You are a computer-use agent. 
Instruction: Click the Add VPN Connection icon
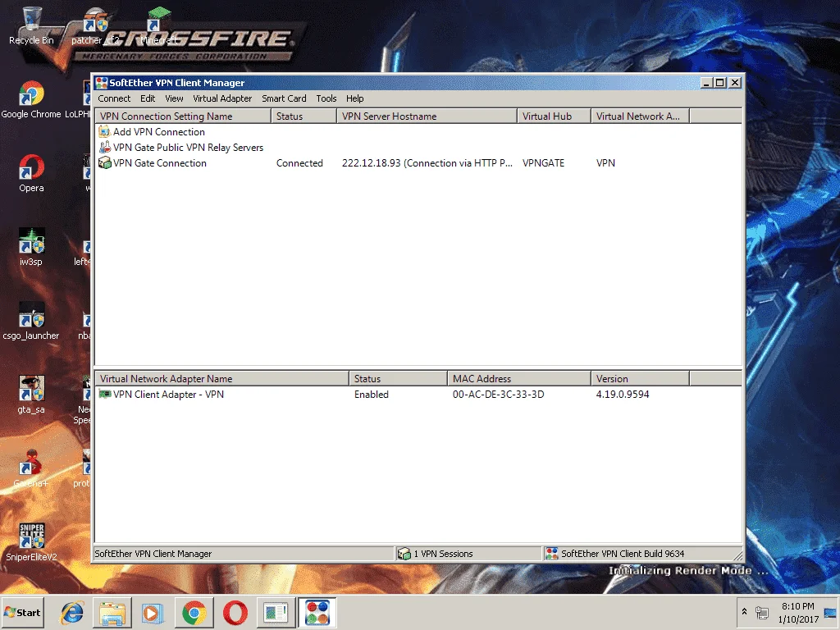[104, 132]
